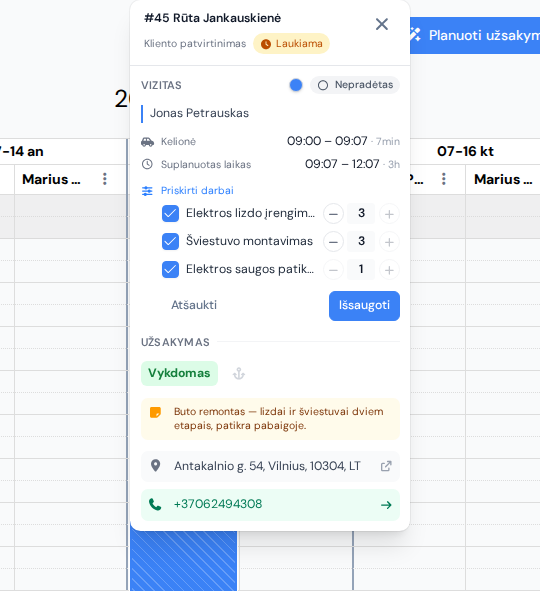Increase Elektros lizdo įrengimas quantity

click(389, 214)
